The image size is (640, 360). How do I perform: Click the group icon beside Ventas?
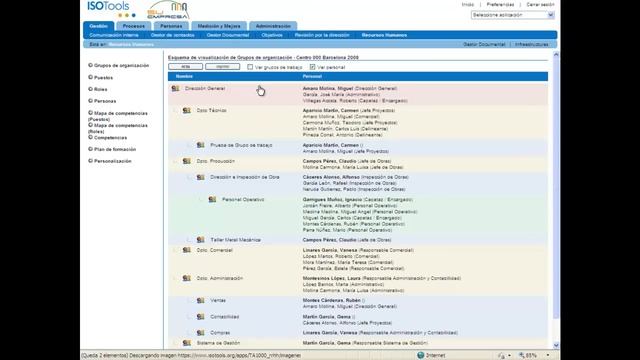[x=201, y=300]
